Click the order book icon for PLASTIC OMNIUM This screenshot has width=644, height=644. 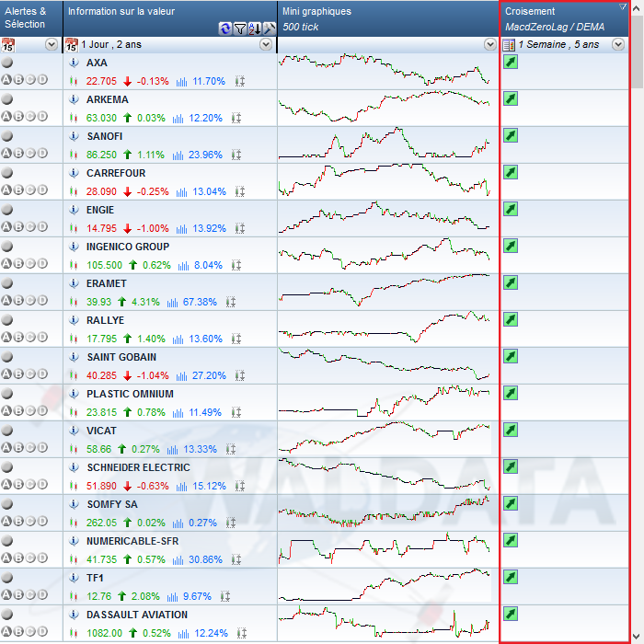click(x=236, y=412)
